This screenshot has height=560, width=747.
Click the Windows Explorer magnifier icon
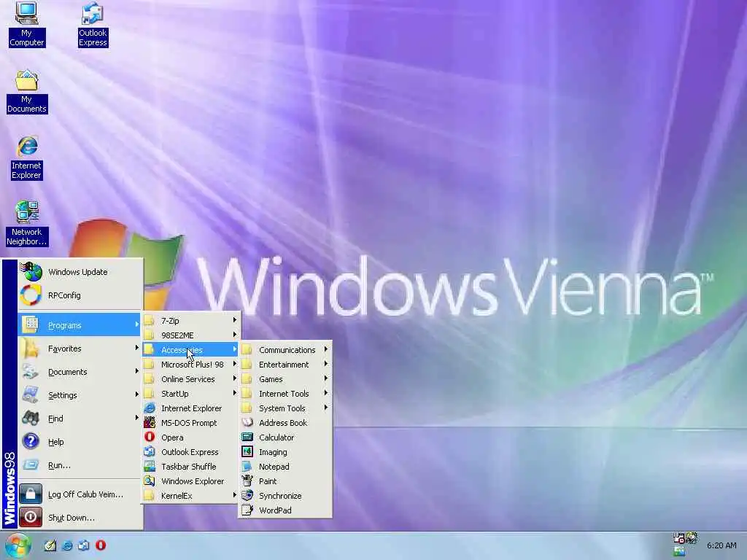coord(150,481)
